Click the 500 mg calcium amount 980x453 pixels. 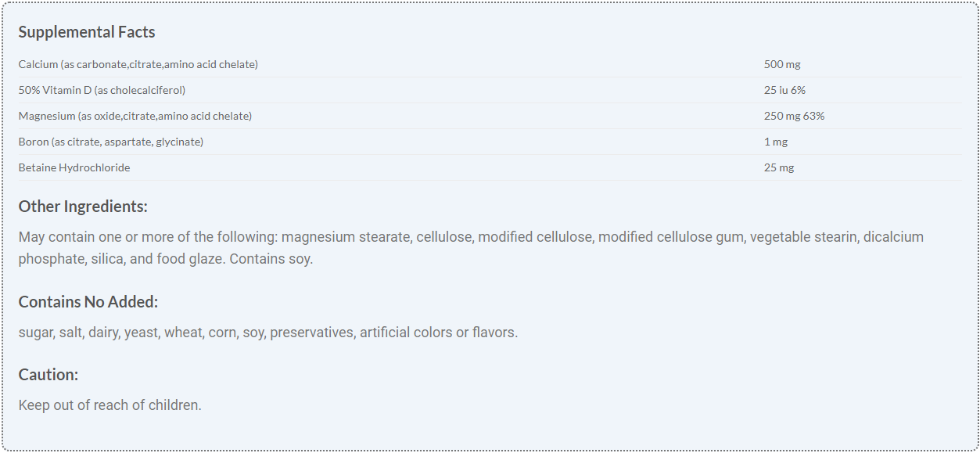(782, 64)
